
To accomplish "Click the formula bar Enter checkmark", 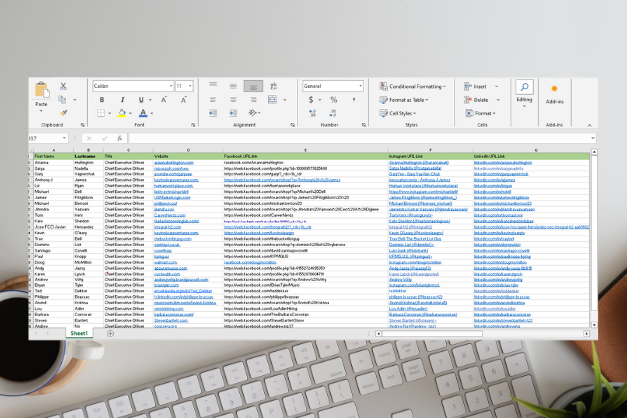I will 104,138.
